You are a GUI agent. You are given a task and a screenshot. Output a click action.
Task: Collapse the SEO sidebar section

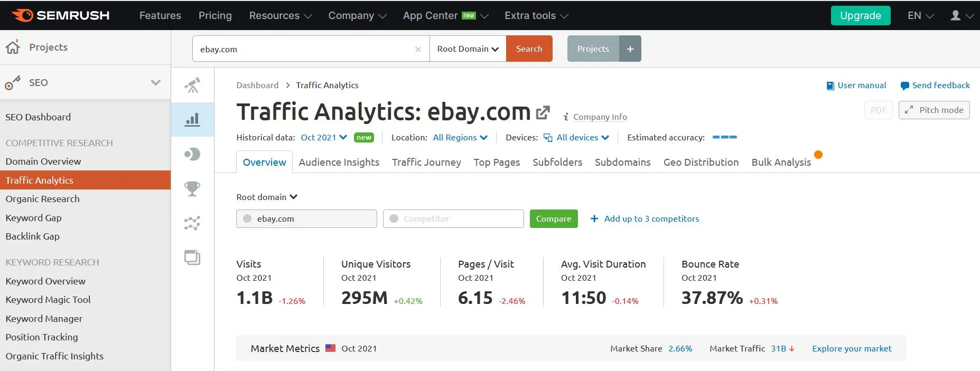[155, 82]
